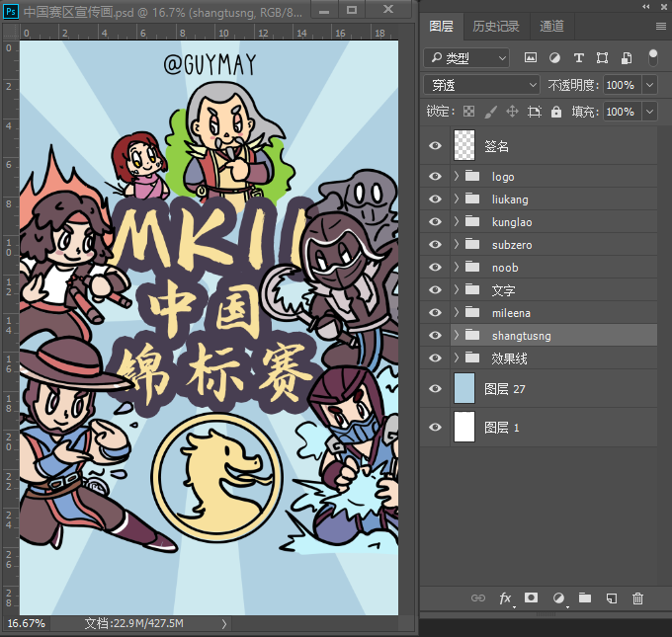Select 图层 1 white thumbnail

pos(464,427)
